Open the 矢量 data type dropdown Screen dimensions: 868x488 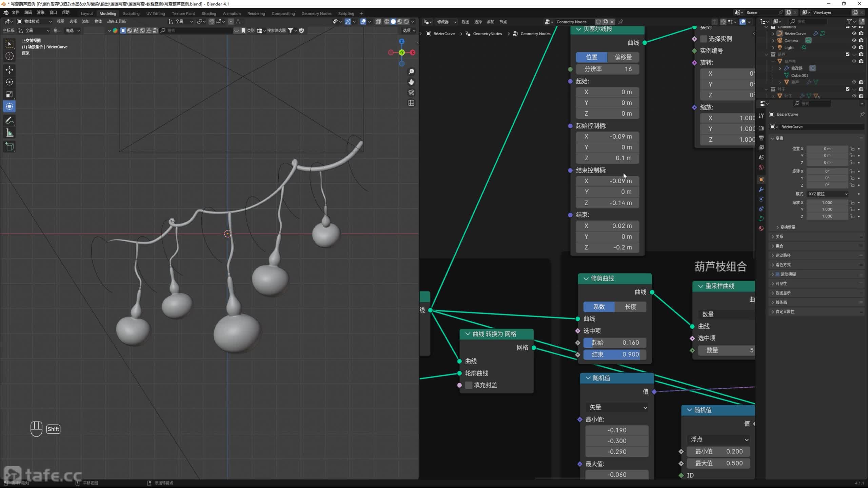pyautogui.click(x=617, y=407)
